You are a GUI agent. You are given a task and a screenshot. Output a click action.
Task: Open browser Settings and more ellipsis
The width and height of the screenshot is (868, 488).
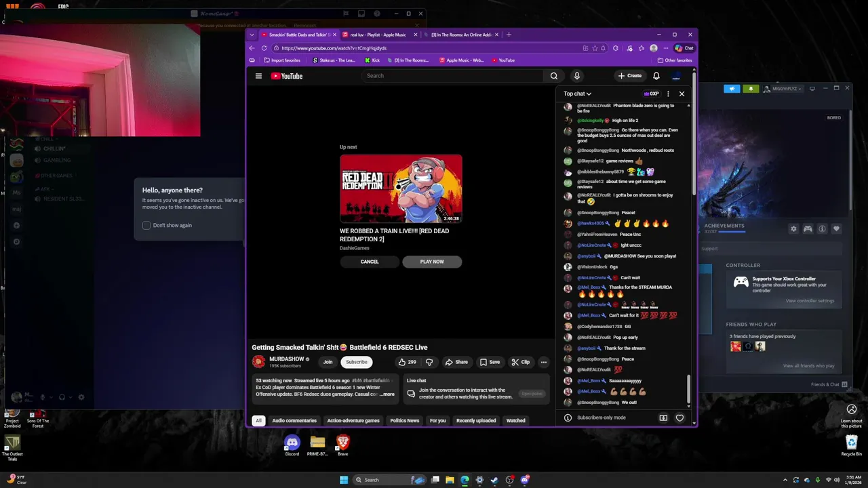click(x=665, y=48)
